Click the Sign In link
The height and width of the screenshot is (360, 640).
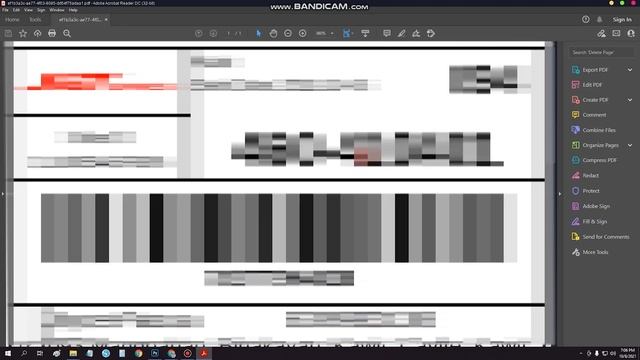pos(622,19)
